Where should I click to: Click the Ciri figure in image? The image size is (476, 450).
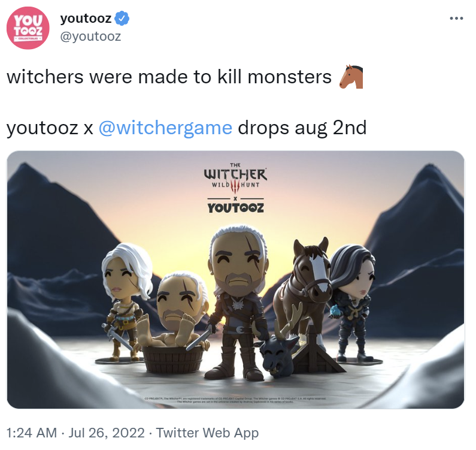point(126,302)
